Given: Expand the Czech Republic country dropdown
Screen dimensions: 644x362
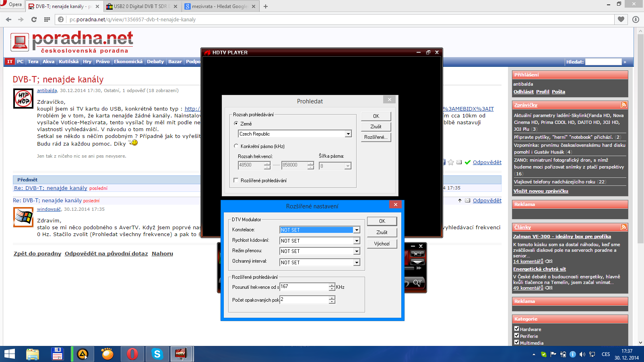Looking at the screenshot, I should (348, 134).
